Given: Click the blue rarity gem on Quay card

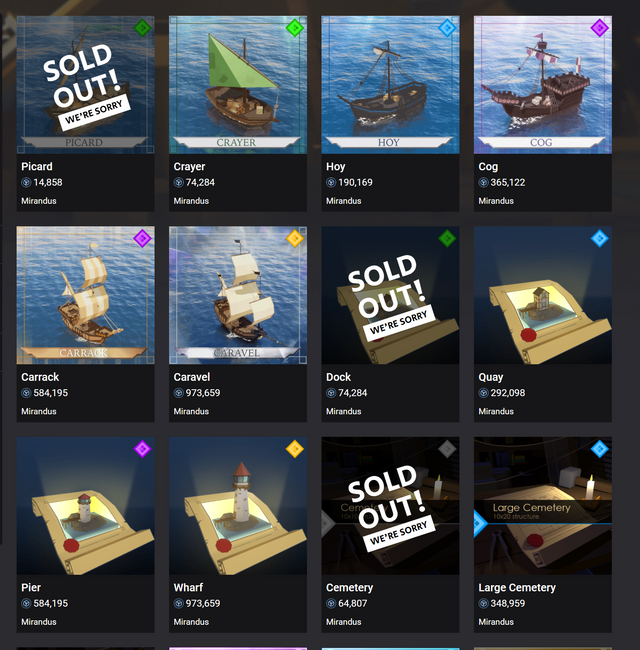Looking at the screenshot, I should pyautogui.click(x=599, y=238).
